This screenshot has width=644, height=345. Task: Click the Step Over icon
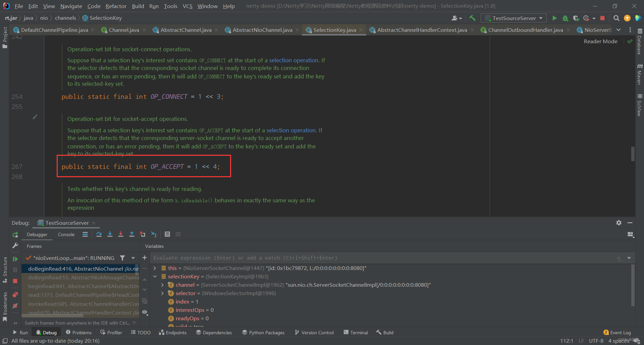(x=99, y=234)
